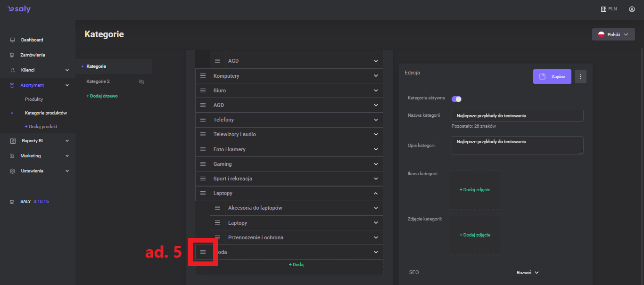Open three-dot options menu next to Zapisz
The height and width of the screenshot is (285, 644).
[580, 76]
